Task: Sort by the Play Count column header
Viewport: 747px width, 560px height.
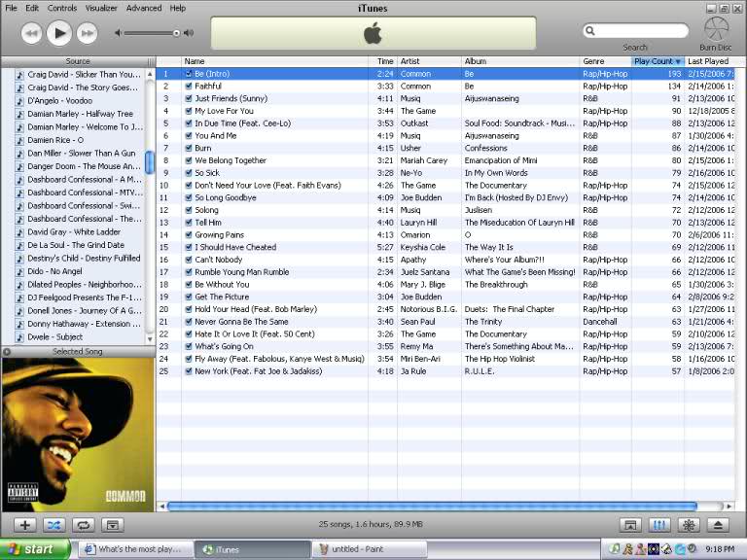Action: point(658,61)
